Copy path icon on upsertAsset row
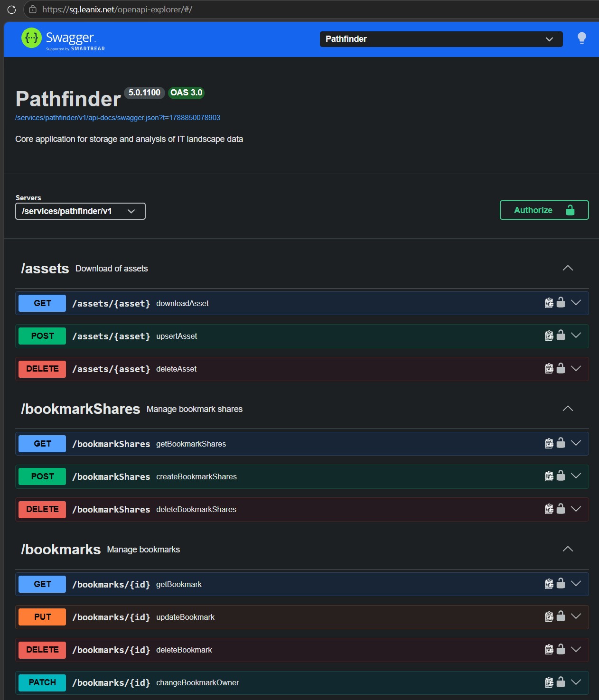This screenshot has height=700, width=599. pos(549,336)
